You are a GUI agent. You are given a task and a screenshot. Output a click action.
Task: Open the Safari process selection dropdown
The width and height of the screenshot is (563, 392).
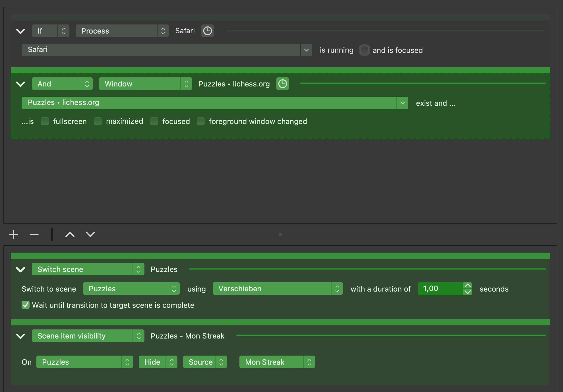(x=307, y=50)
